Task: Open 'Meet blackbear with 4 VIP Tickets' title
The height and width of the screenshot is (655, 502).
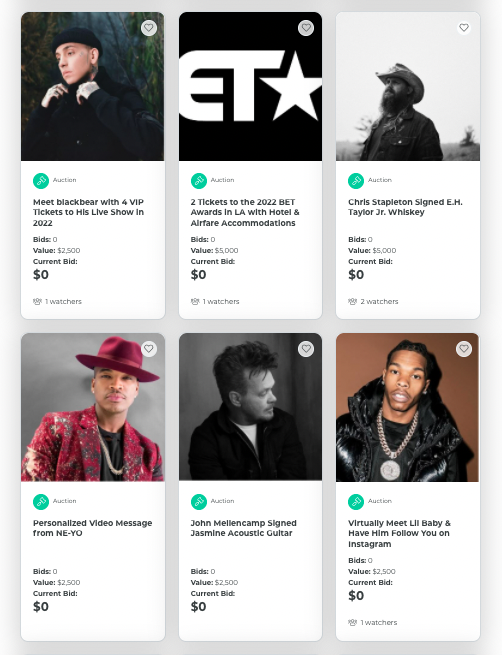Action: (x=89, y=212)
